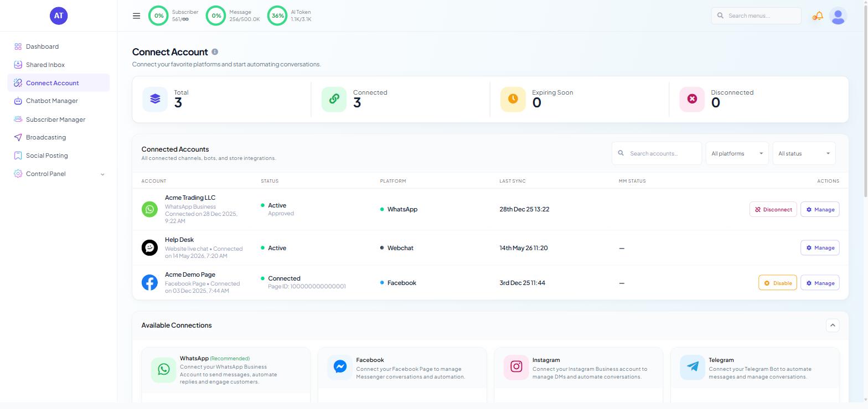Focus the Search menus field
The image size is (868, 409).
pos(756,15)
